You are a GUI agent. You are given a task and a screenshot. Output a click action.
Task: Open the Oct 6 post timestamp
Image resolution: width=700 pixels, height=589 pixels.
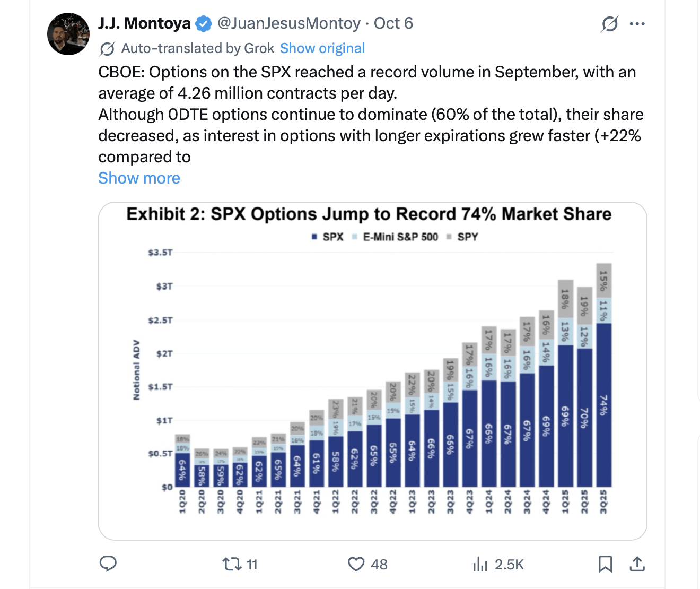tap(393, 23)
